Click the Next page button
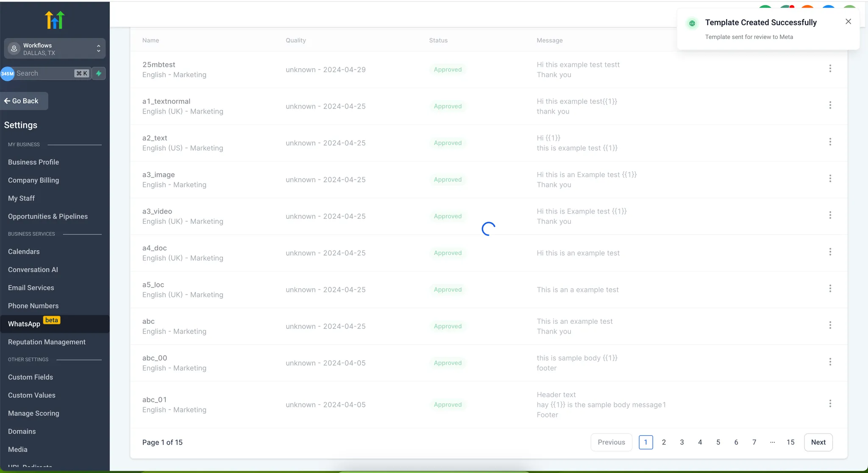Image resolution: width=868 pixels, height=473 pixels. tap(818, 442)
